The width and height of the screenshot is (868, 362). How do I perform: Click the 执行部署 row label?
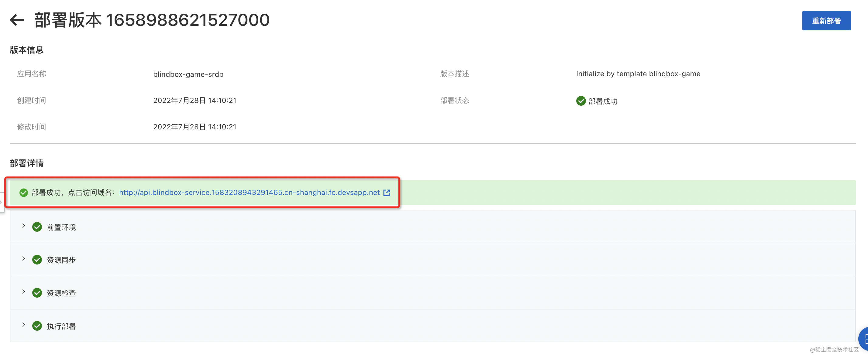[x=61, y=326]
